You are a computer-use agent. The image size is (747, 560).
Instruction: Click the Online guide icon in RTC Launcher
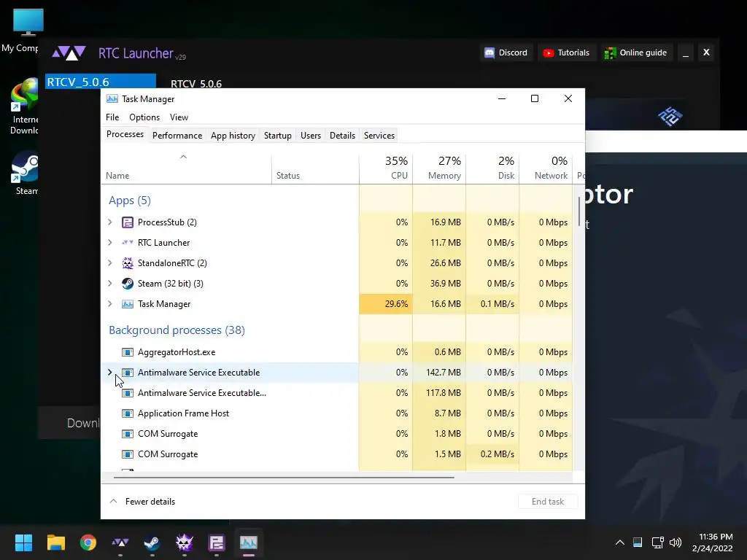pos(610,52)
